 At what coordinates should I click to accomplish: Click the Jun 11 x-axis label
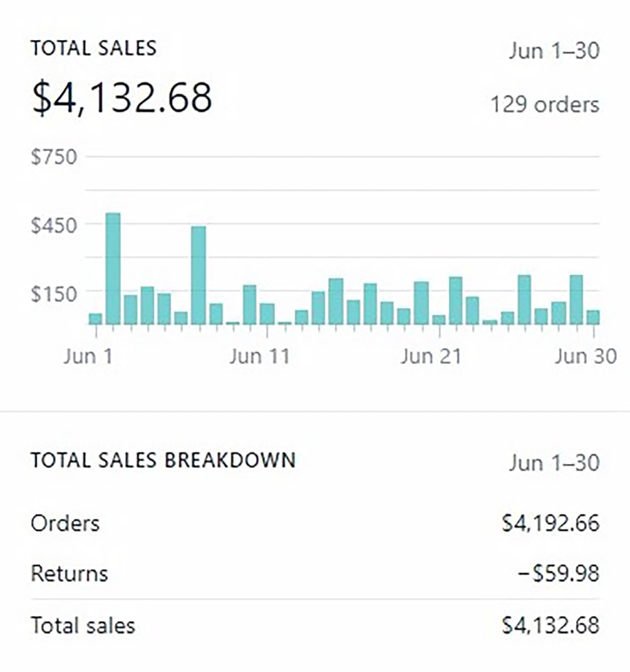pyautogui.click(x=260, y=356)
